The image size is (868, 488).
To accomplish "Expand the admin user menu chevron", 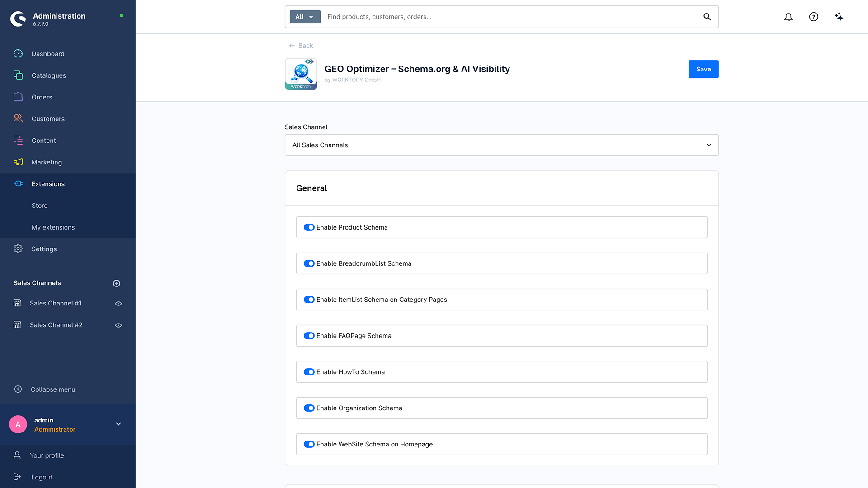I will pos(118,424).
